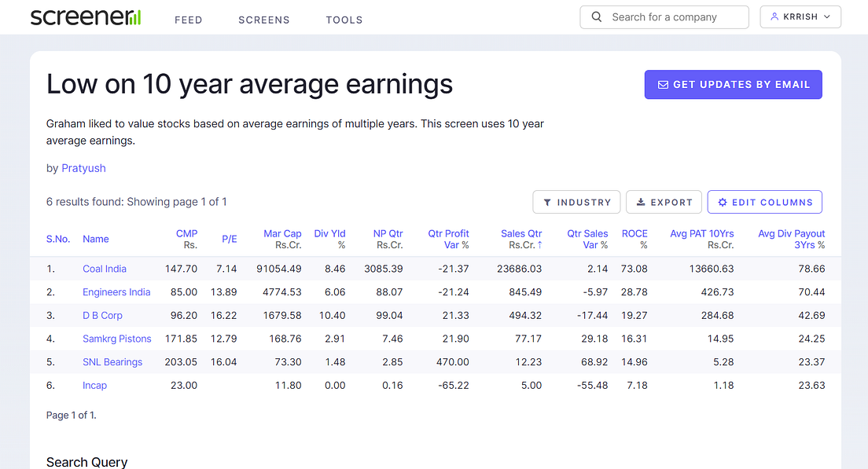Sort by Avg PAT 10Yrs column
868x469 pixels.
tap(702, 239)
